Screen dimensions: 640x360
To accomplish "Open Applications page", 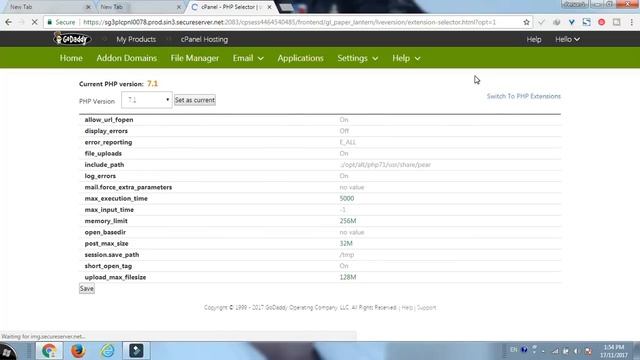I will (x=300, y=58).
